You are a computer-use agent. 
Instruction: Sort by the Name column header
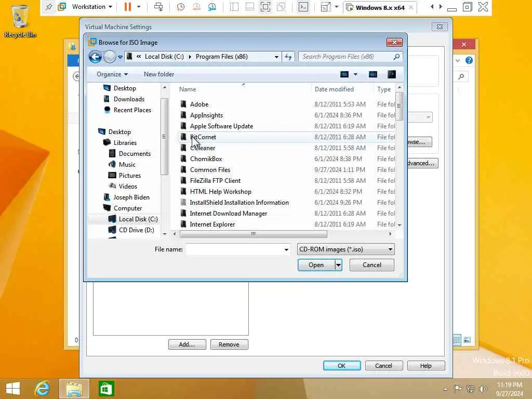[x=188, y=89]
